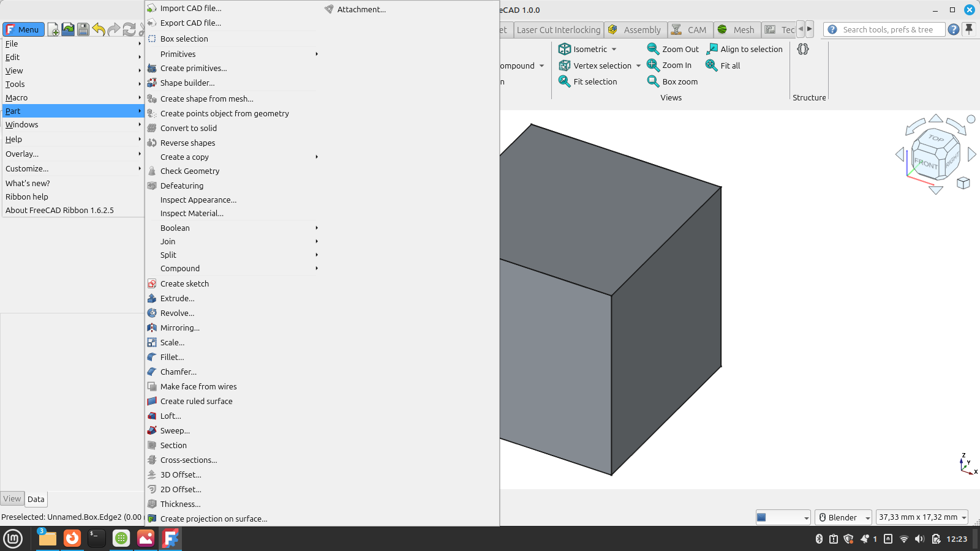
Task: Pin the ribbon with pushpin icon
Action: point(969,29)
